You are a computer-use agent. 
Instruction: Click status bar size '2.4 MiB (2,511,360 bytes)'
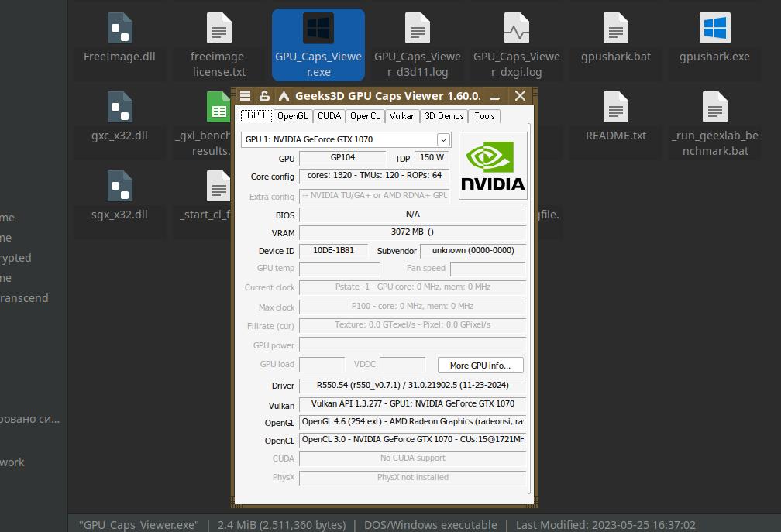(281, 525)
